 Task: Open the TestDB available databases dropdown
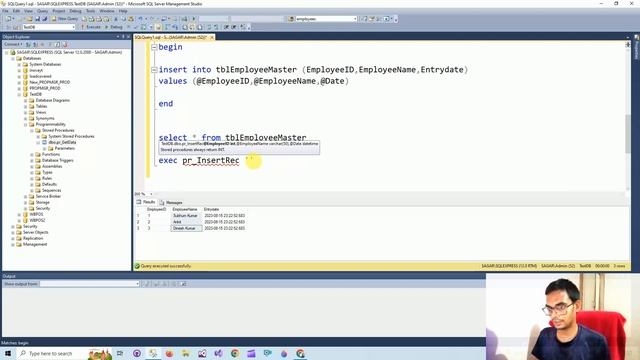coord(73,27)
